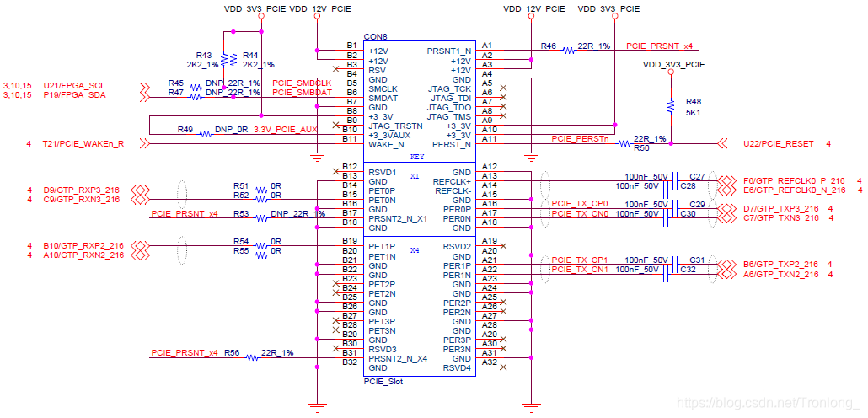Select the JTAG_TRSTN pin name
This screenshot has height=418, width=868.
pyautogui.click(x=395, y=126)
